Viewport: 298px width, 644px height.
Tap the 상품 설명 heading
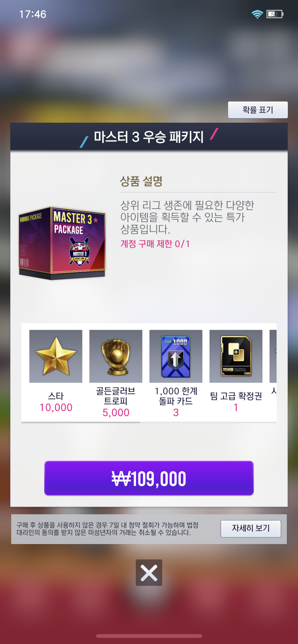[x=141, y=181]
